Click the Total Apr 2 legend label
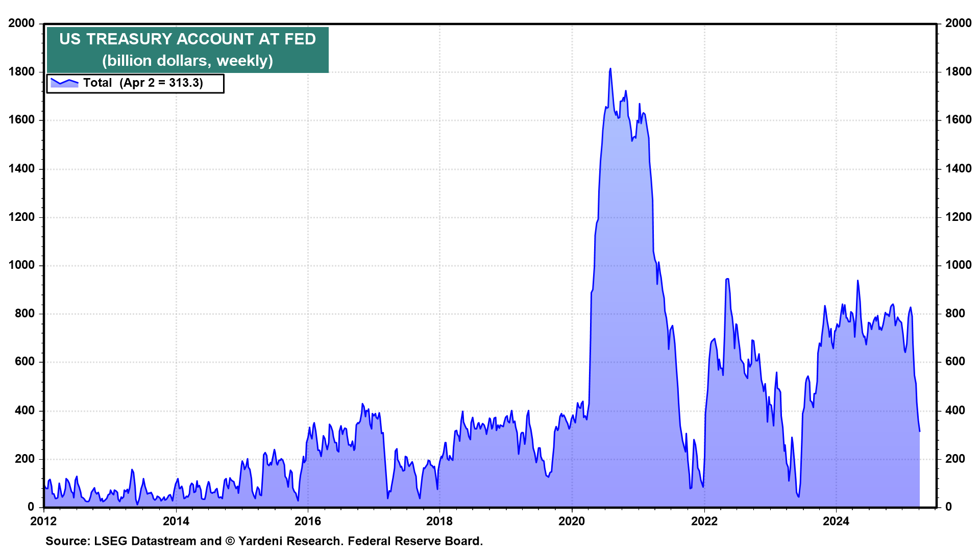980x551 pixels. pyautogui.click(x=143, y=83)
